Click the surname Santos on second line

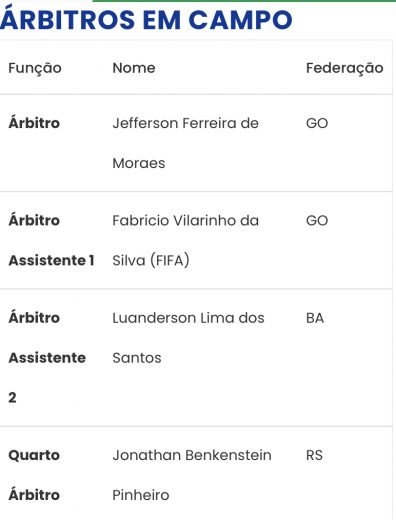(x=137, y=358)
